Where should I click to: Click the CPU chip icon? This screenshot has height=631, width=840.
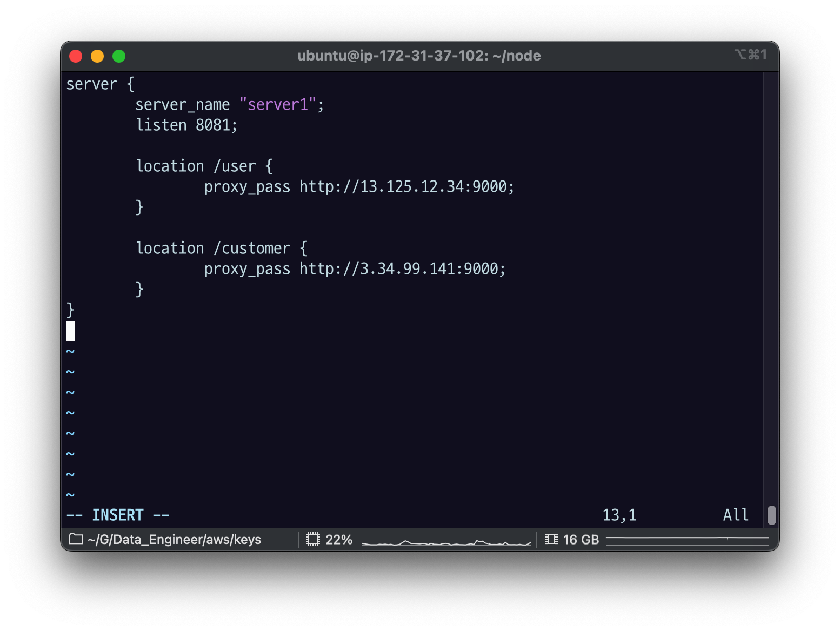(x=313, y=539)
